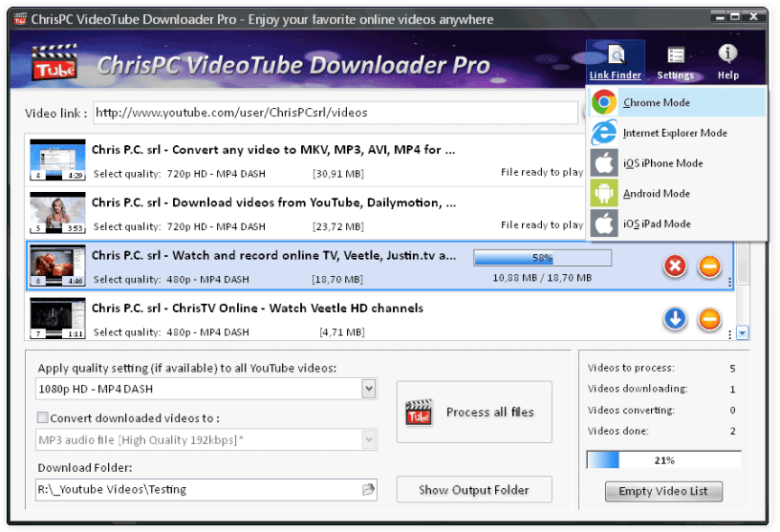Select the Download videos from YouTube thumbnail

57,212
